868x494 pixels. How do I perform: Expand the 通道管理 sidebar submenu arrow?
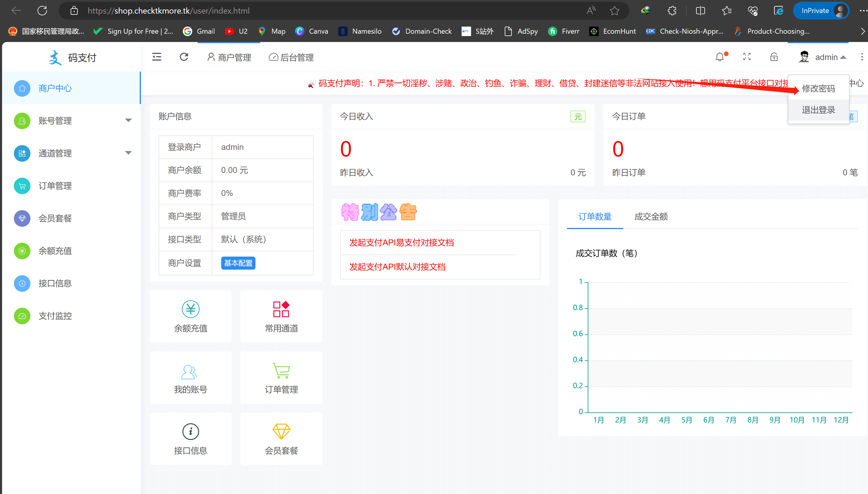[x=128, y=153]
